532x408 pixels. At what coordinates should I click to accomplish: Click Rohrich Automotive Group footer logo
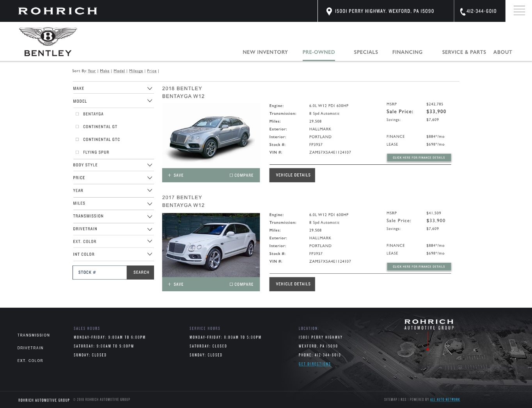click(429, 324)
